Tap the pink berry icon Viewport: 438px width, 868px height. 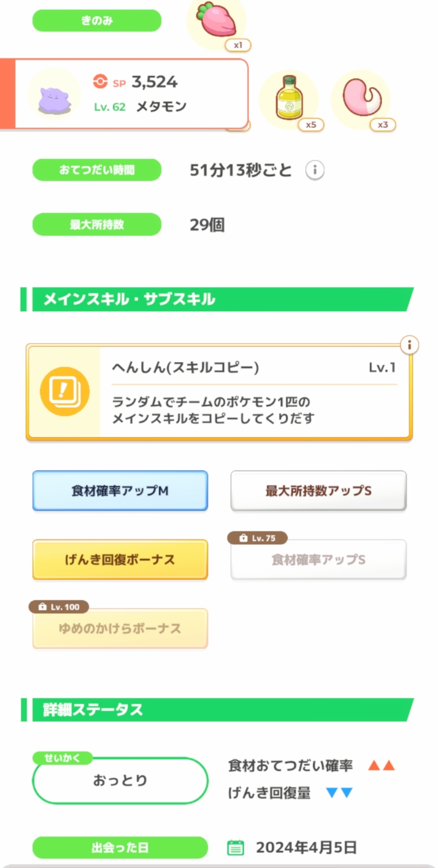(216, 21)
